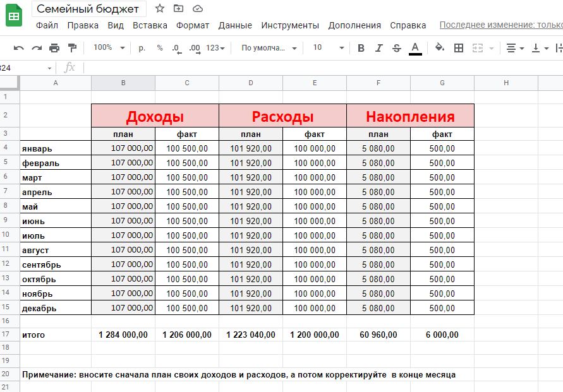
Task: Select total 1 223 040,00 cell
Action: [x=251, y=335]
